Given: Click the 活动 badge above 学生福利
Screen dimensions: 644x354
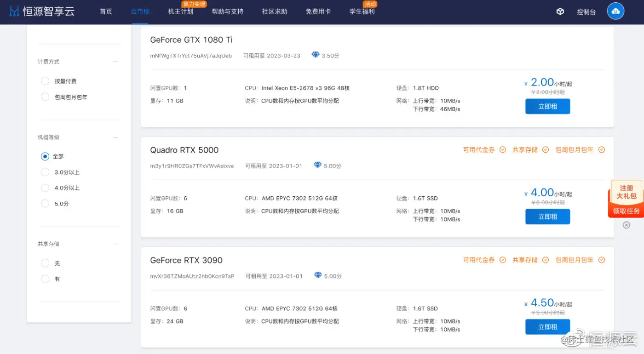Looking at the screenshot, I should (x=370, y=4).
